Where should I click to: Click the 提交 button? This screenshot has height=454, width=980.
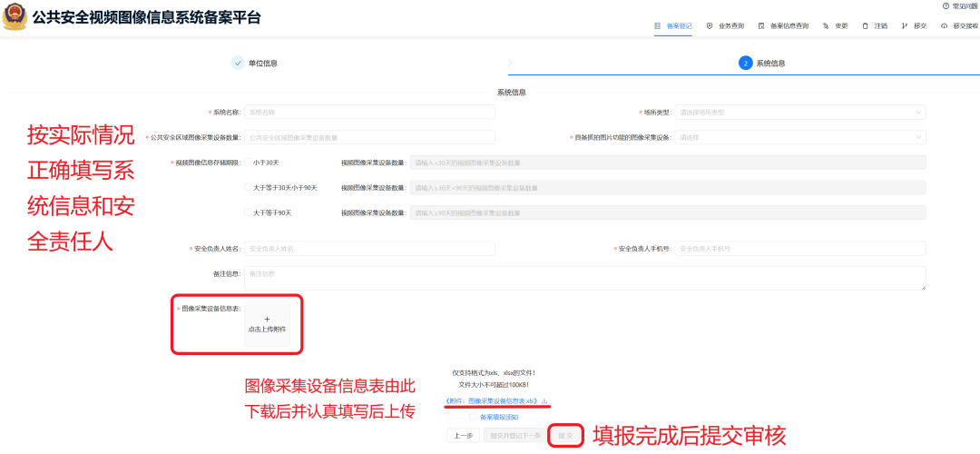coord(565,435)
